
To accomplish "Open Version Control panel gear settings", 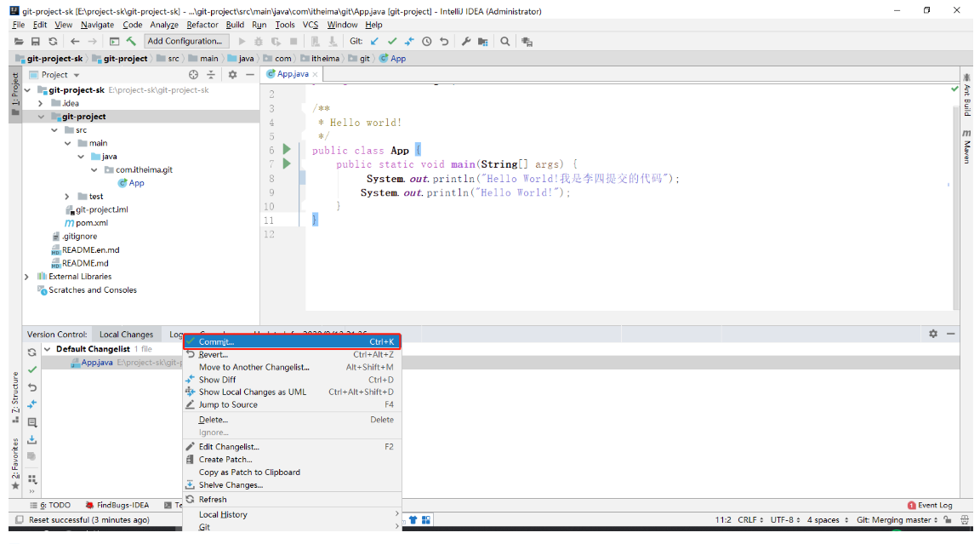I will tap(933, 334).
